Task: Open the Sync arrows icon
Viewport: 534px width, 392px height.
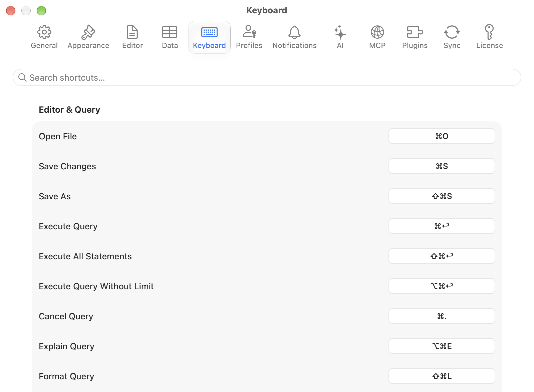Action: point(452,32)
